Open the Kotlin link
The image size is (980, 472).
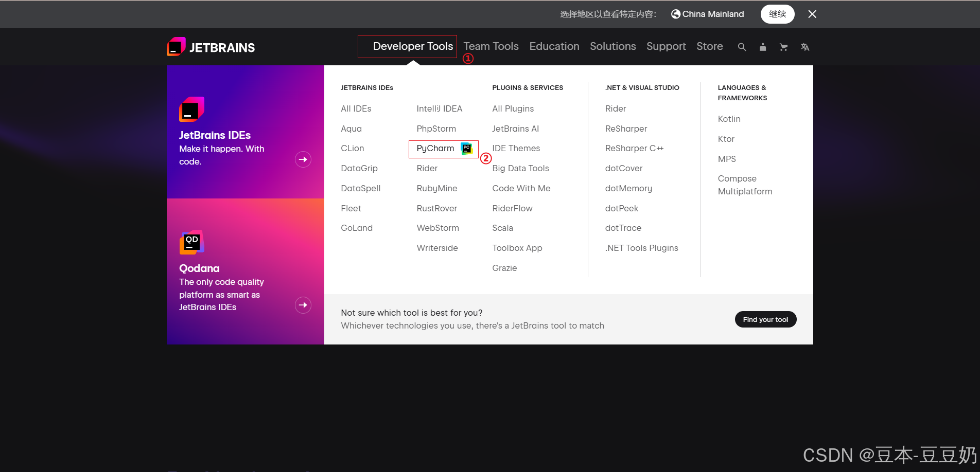click(x=729, y=119)
